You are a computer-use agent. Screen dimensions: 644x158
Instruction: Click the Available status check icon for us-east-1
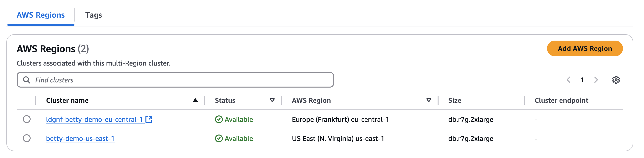218,138
